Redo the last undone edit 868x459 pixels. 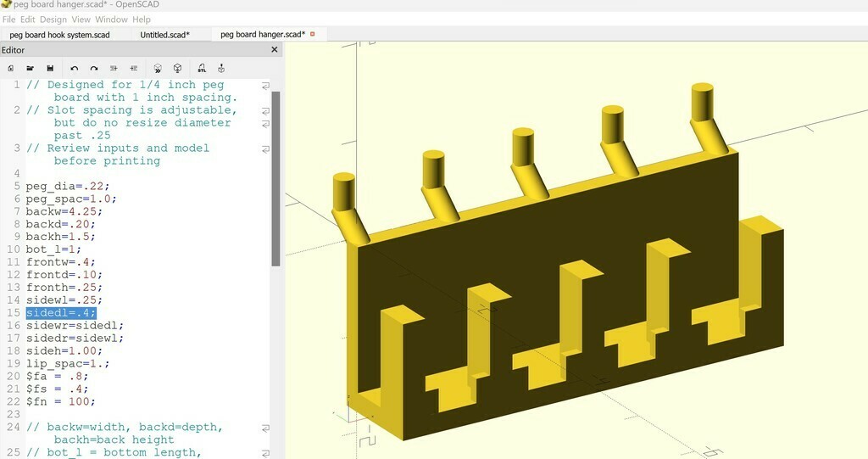click(x=94, y=68)
